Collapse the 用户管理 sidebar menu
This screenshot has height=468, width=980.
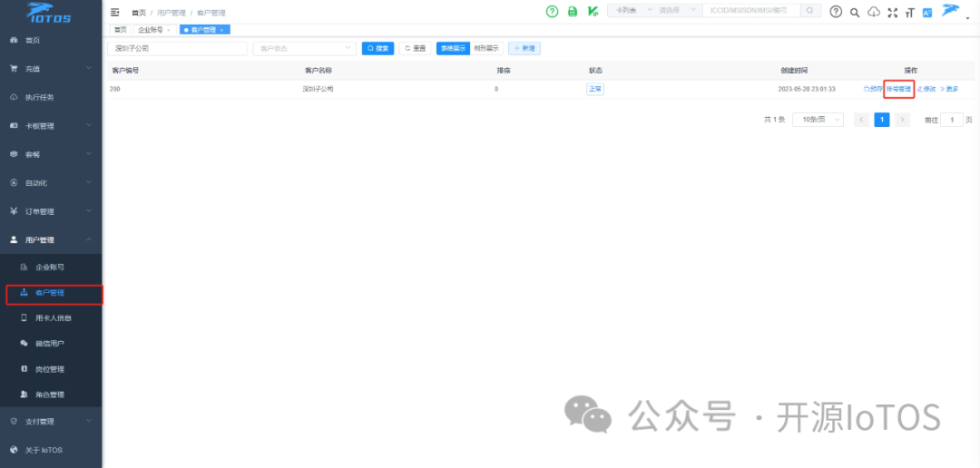click(x=51, y=240)
